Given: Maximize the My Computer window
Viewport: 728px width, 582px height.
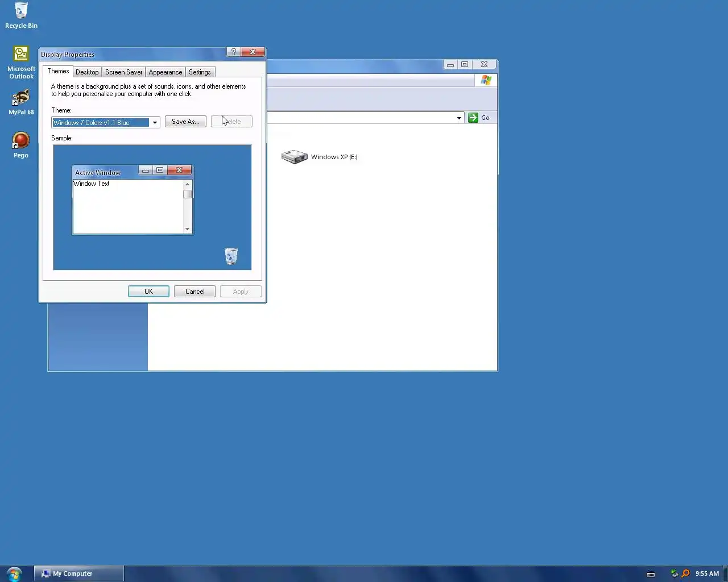Looking at the screenshot, I should (465, 65).
